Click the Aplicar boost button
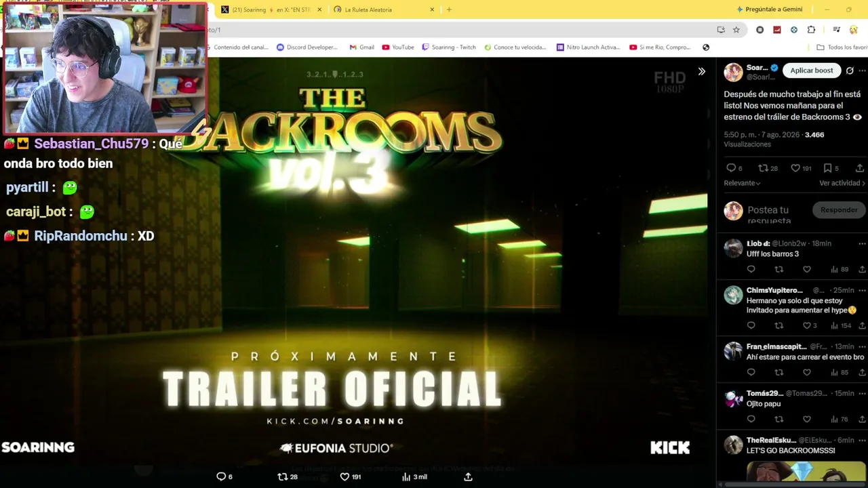The image size is (868, 488). point(811,70)
